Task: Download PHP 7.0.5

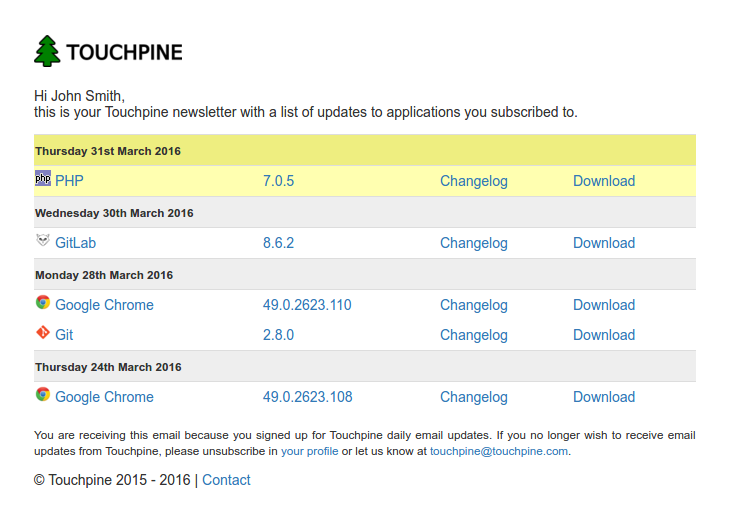Action: pyautogui.click(x=603, y=181)
